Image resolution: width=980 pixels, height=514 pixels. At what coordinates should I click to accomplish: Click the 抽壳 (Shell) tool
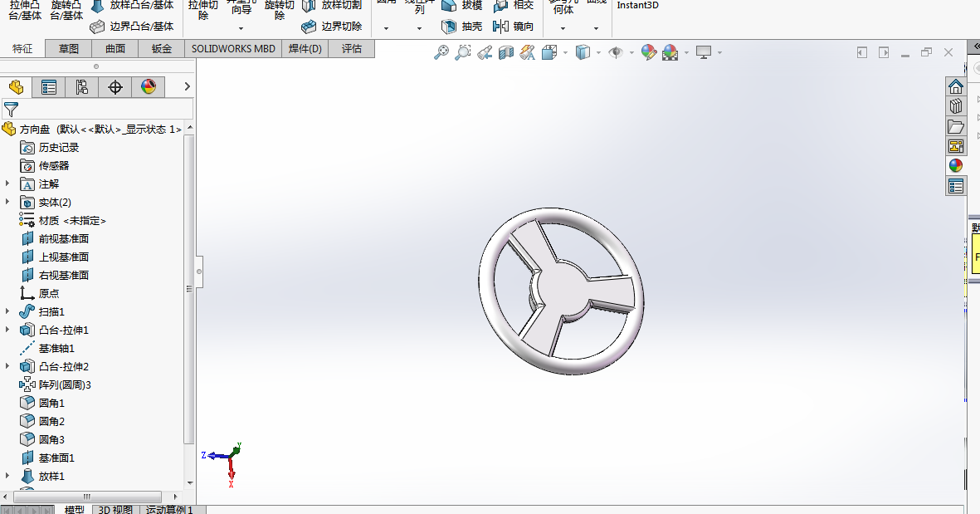coord(467,26)
